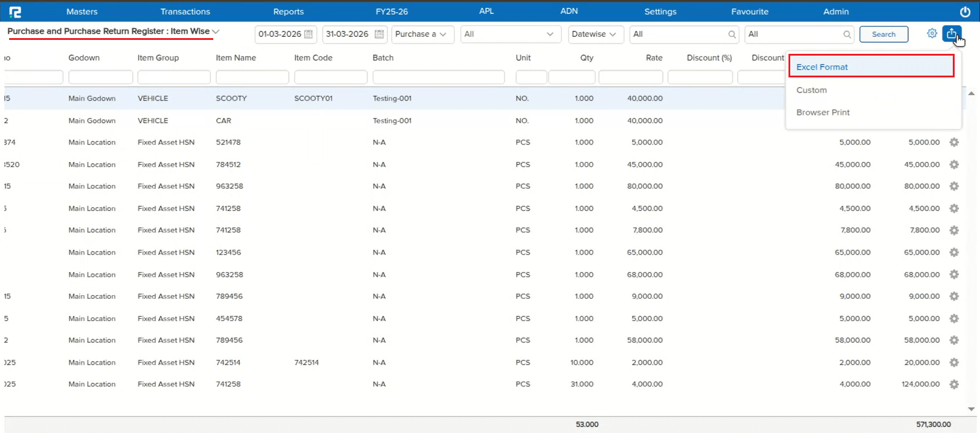Click the table scroll up arrow
Image resolution: width=980 pixels, height=433 pixels.
(971, 94)
